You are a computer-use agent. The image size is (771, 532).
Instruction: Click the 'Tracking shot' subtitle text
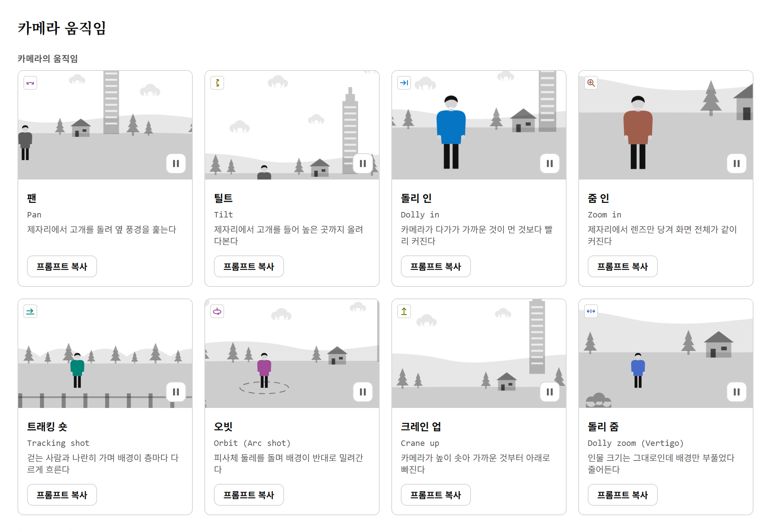pos(58,443)
